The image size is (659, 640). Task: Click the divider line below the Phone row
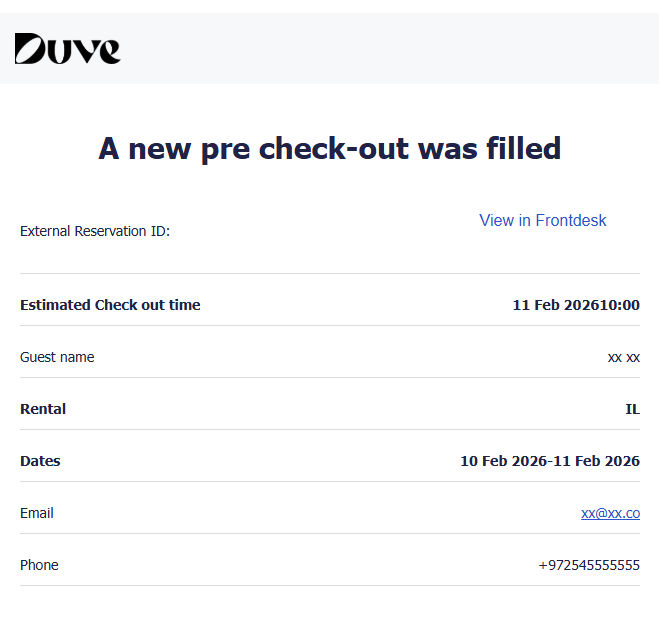coord(329,585)
